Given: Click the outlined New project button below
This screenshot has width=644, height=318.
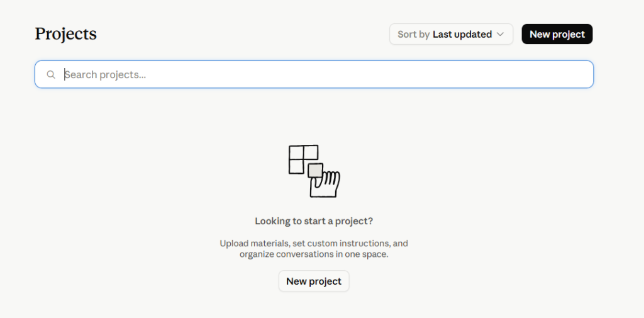Looking at the screenshot, I should [x=314, y=281].
